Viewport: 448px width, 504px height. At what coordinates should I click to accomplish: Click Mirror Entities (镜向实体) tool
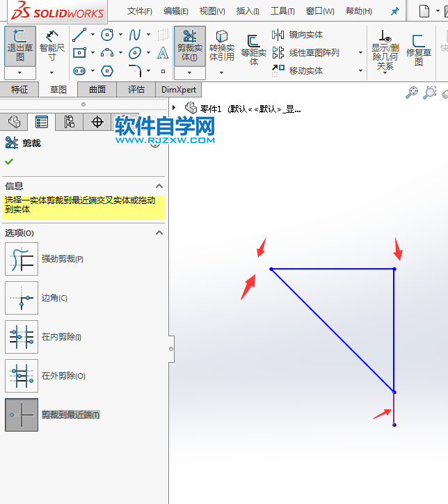(x=297, y=35)
